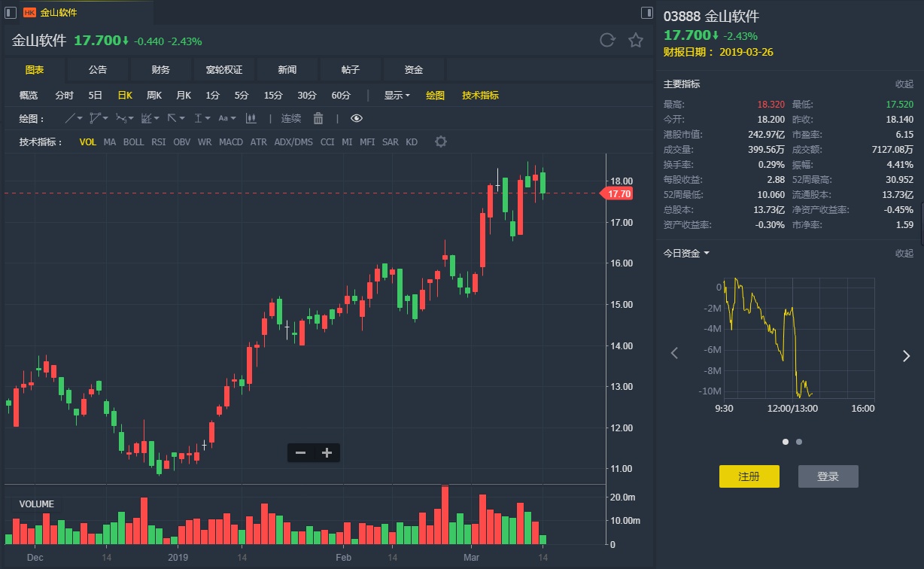The width and height of the screenshot is (924, 569).
Task: Click the left sidebar panel toggle icon
Action: [11, 13]
